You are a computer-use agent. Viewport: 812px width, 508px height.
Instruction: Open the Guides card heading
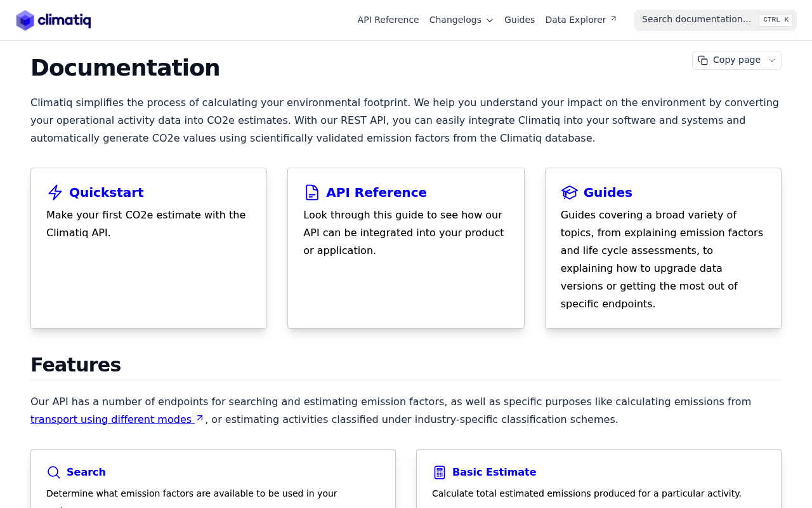click(x=608, y=192)
